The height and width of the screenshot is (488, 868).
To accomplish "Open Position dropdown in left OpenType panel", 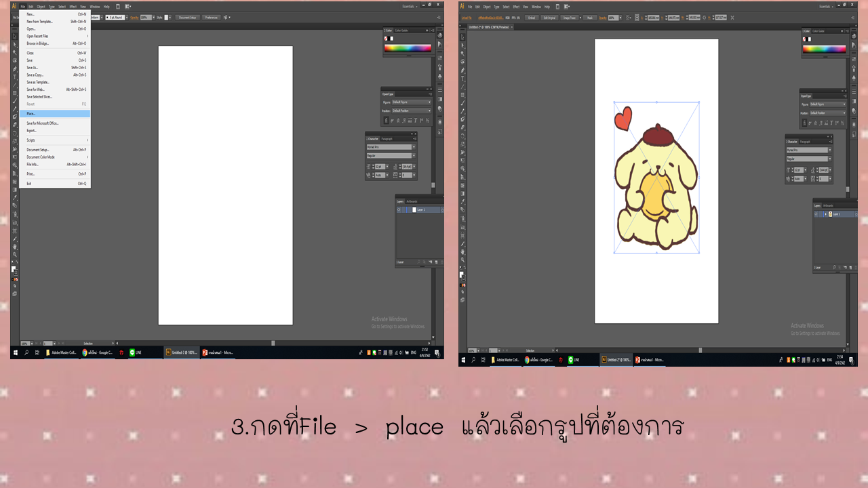I will (x=411, y=110).
